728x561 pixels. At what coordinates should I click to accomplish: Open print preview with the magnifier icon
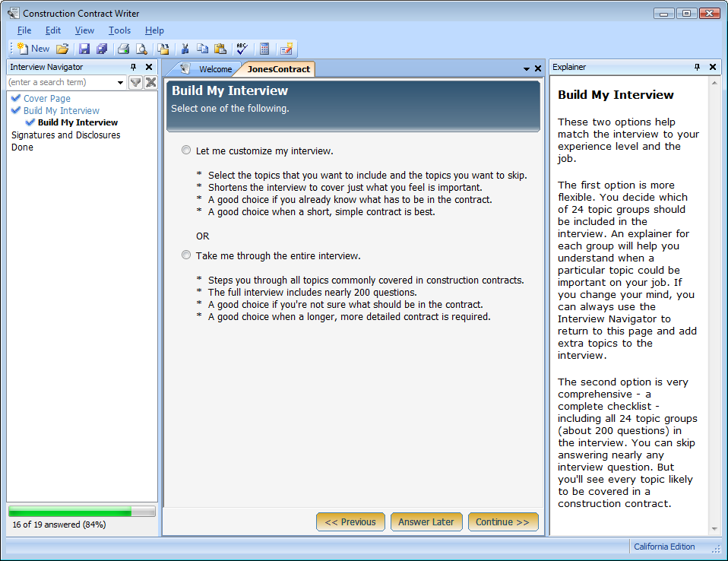tap(141, 49)
